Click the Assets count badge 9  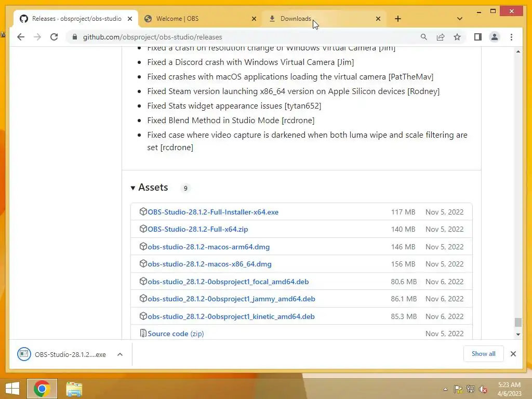click(x=185, y=188)
